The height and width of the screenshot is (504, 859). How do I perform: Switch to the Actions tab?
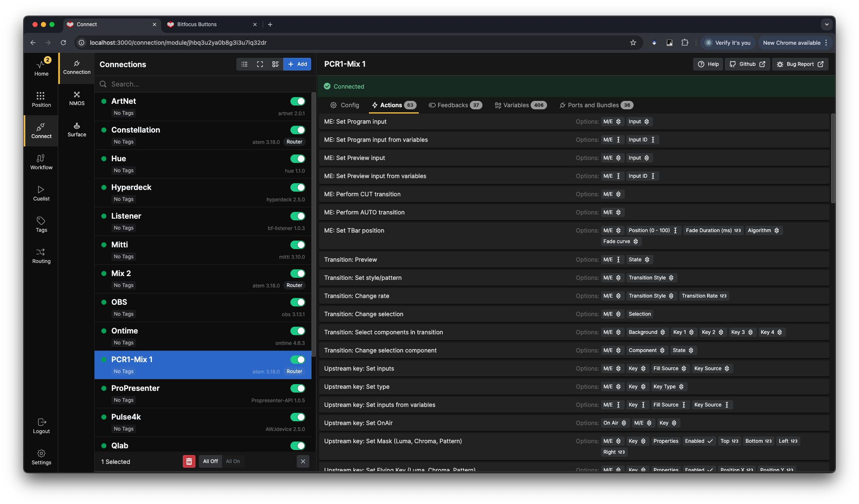394,105
